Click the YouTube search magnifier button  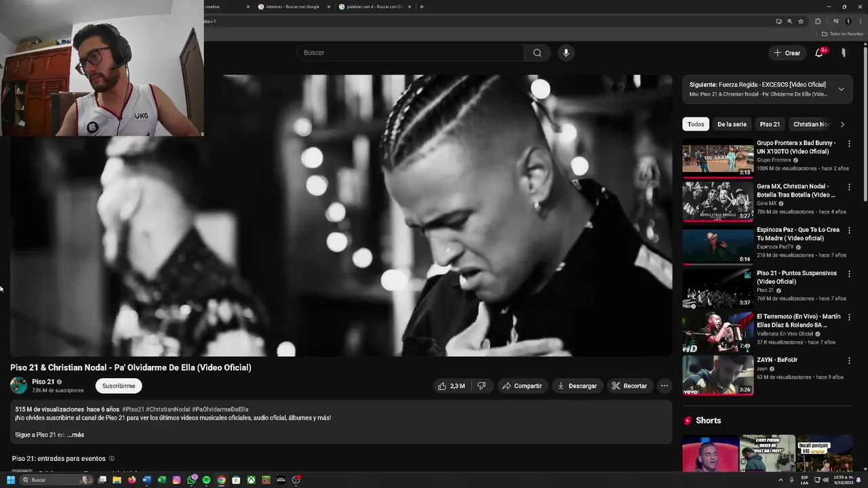tap(537, 53)
